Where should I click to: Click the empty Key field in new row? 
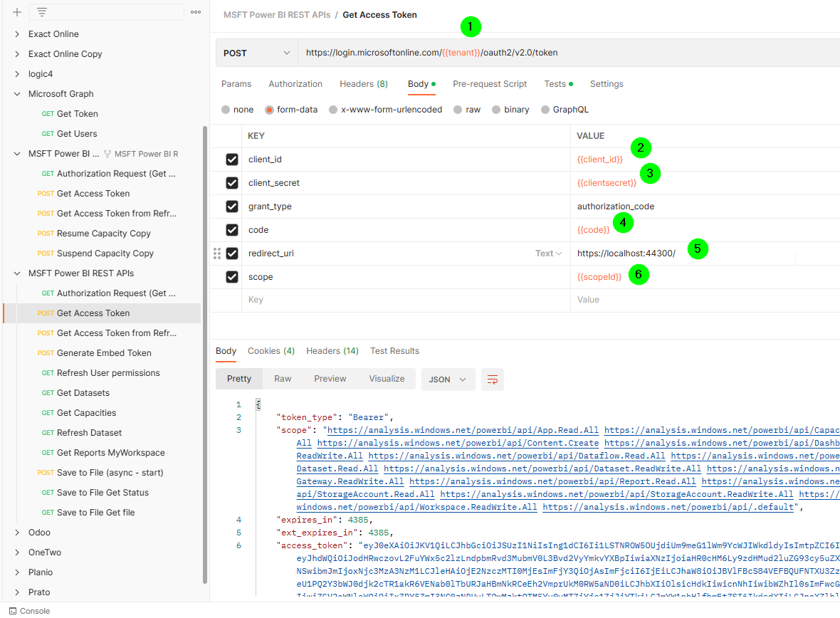pos(406,300)
